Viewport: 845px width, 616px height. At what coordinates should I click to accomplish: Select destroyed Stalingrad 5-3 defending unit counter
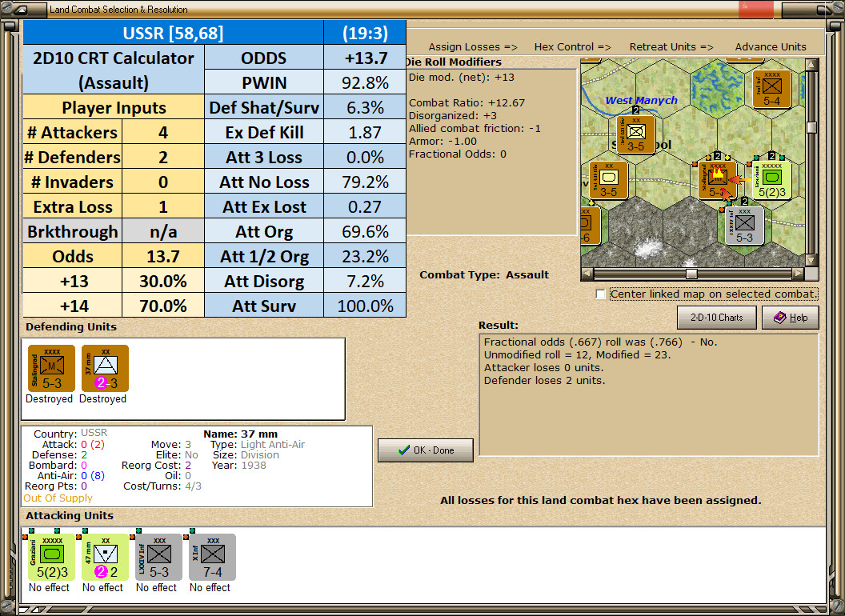click(x=51, y=369)
